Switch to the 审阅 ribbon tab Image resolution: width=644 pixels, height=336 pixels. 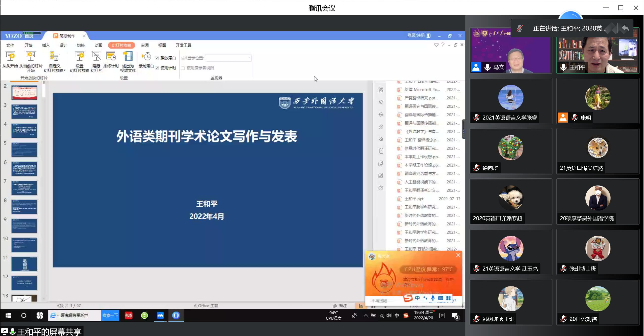tap(145, 45)
